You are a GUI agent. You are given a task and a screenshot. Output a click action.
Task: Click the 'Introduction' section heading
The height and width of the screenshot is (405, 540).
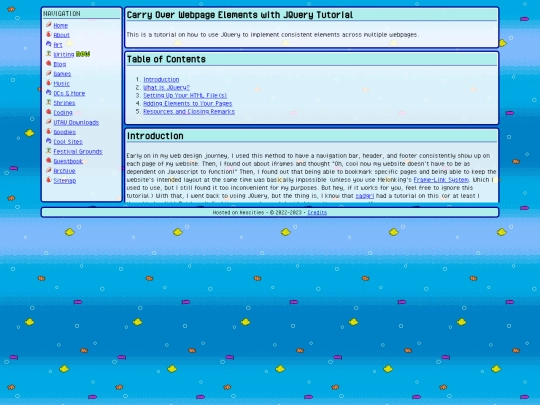155,136
